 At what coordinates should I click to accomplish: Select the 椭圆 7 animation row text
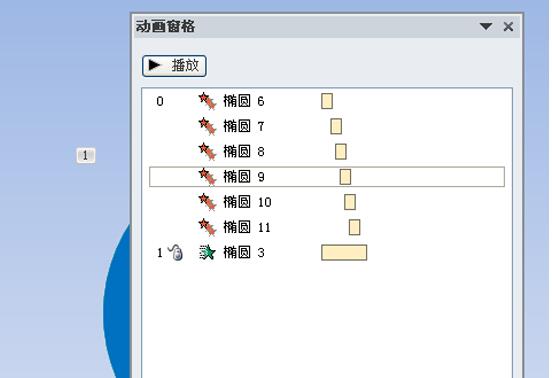[244, 126]
